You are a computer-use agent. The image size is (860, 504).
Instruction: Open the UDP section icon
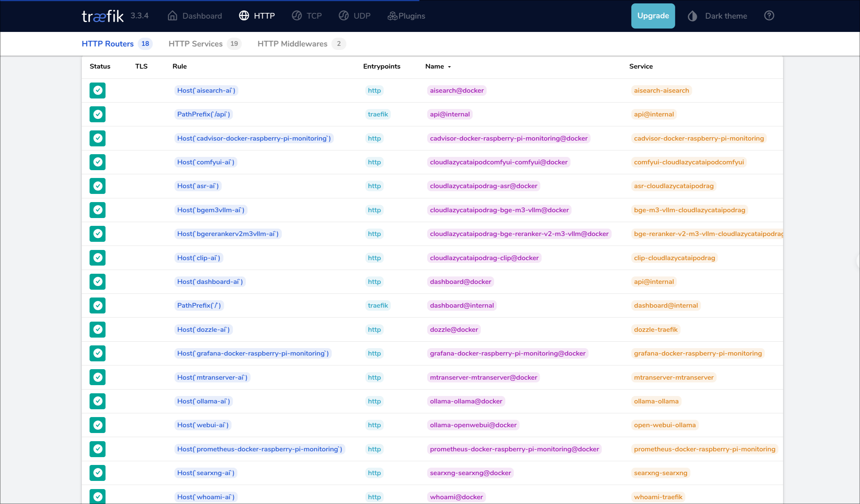pos(344,16)
